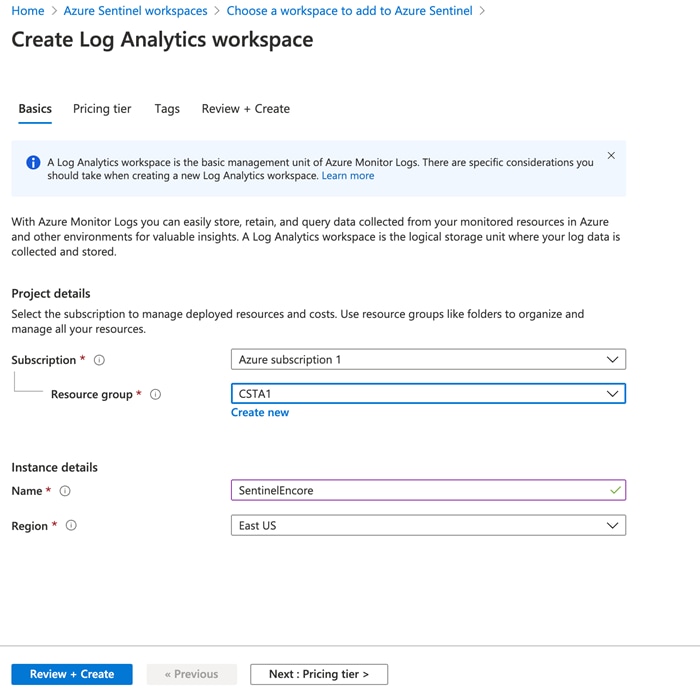Click the Instance details heading
700x699 pixels.
pyautogui.click(x=54, y=467)
